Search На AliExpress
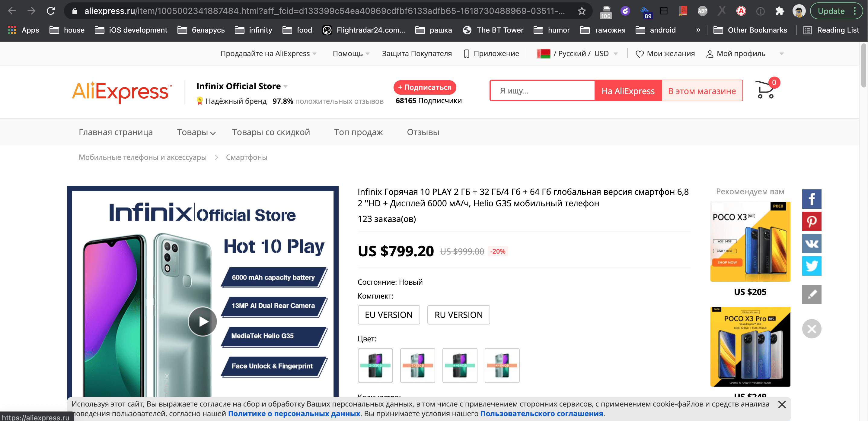Image resolution: width=868 pixels, height=421 pixels. pos(628,90)
